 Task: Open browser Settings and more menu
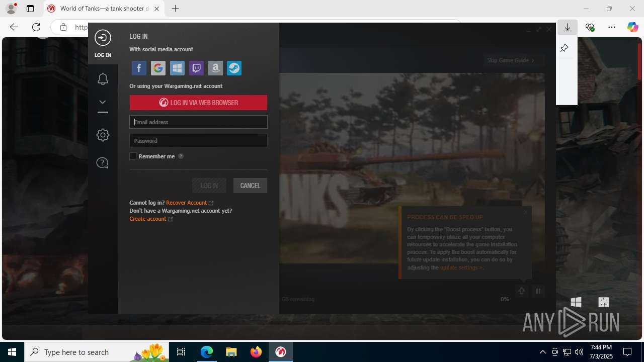pos(612,28)
